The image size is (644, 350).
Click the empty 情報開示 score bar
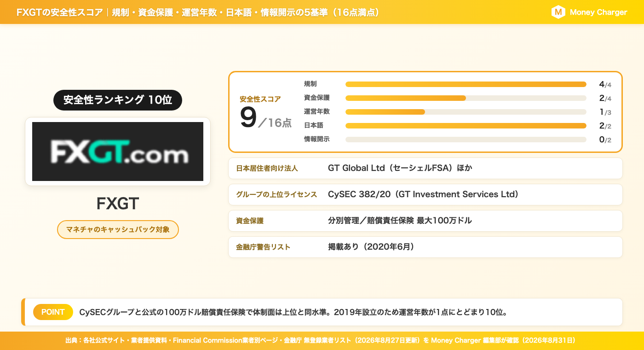tap(466, 140)
